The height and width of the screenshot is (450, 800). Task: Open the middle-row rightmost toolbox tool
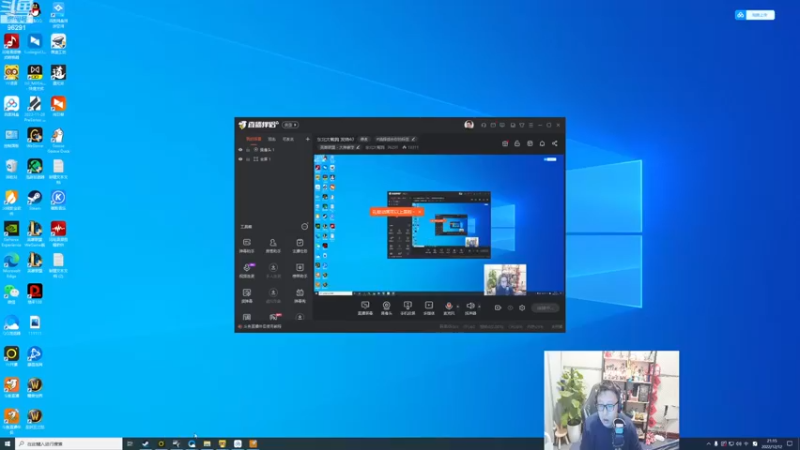coord(299,270)
